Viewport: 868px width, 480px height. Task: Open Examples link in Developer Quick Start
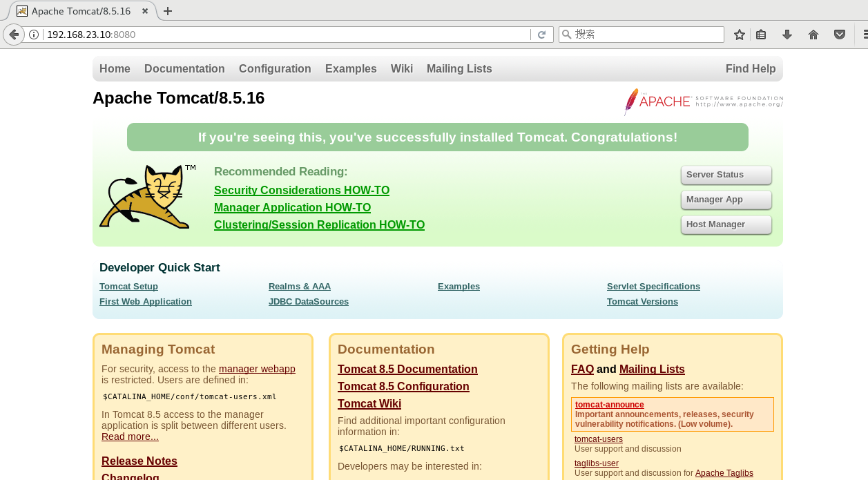(x=459, y=287)
